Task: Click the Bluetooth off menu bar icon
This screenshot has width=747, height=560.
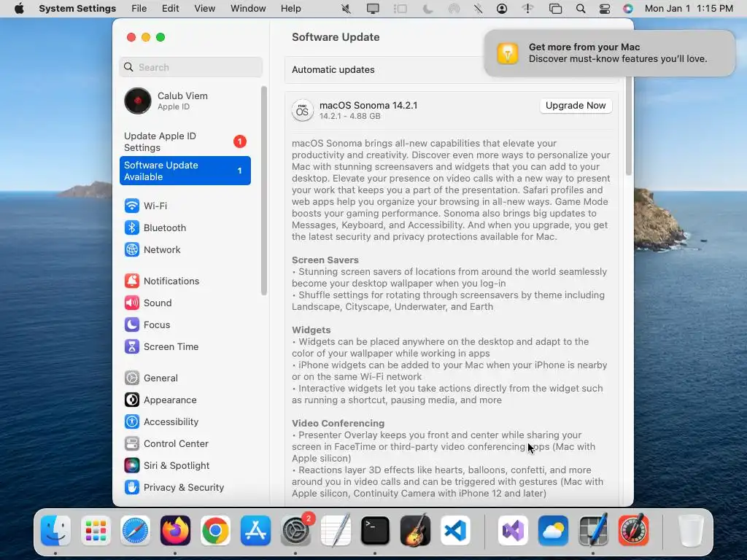Action: coord(479,9)
